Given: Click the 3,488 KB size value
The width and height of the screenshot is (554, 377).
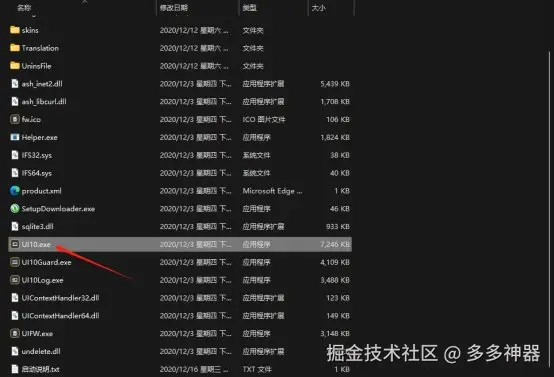Looking at the screenshot, I should (x=335, y=280).
